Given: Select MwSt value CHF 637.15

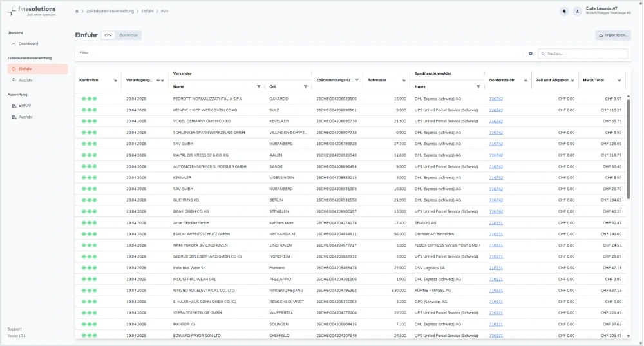Looking at the screenshot, I should point(611,291).
